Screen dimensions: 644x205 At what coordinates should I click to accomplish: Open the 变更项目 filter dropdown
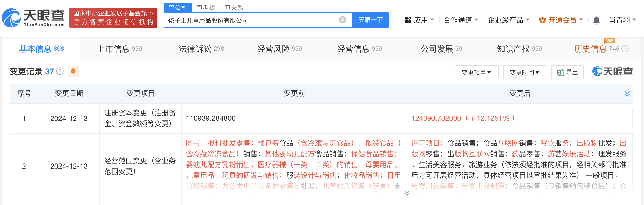(x=477, y=73)
